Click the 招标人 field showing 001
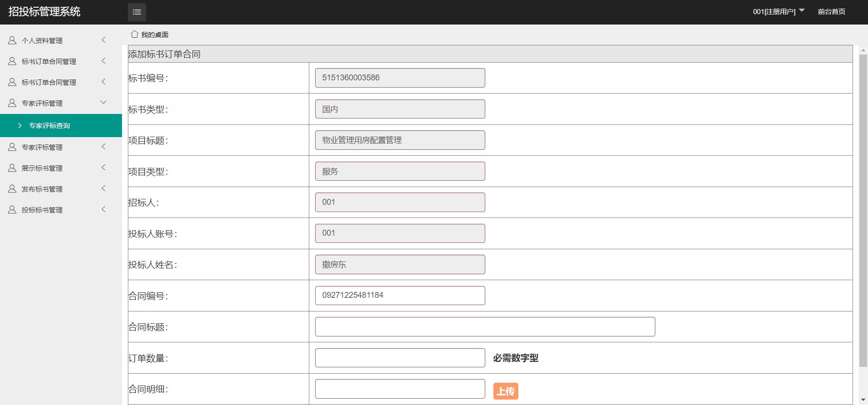Viewport: 868px width, 405px height. [400, 202]
